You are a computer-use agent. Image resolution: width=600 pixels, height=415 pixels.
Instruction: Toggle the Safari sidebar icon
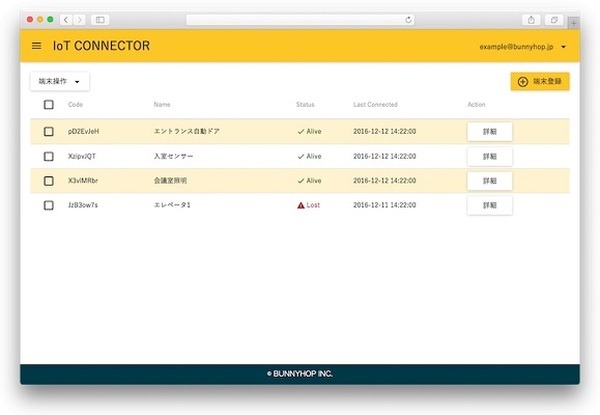point(100,19)
